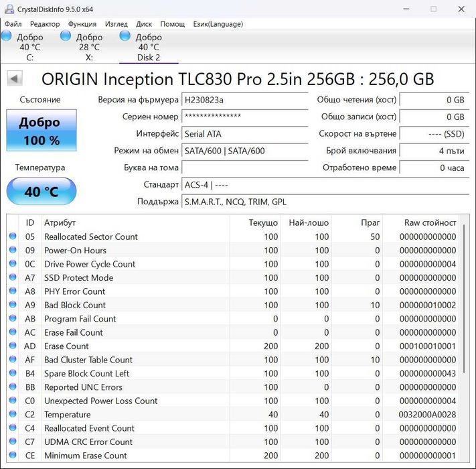This screenshot has height=469, width=476.
Task: Click the CrystalDiskInfo app icon in title bar
Action: click(9, 9)
